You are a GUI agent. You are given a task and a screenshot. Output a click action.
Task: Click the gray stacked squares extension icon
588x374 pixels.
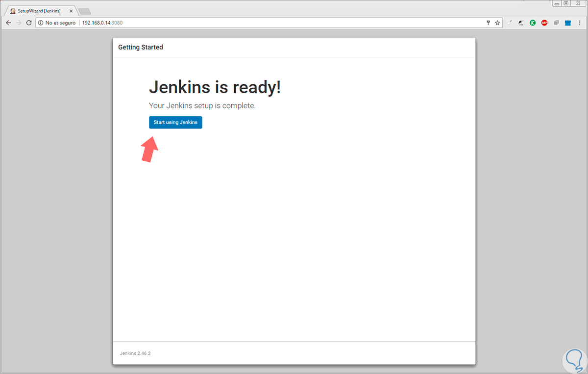tap(557, 23)
